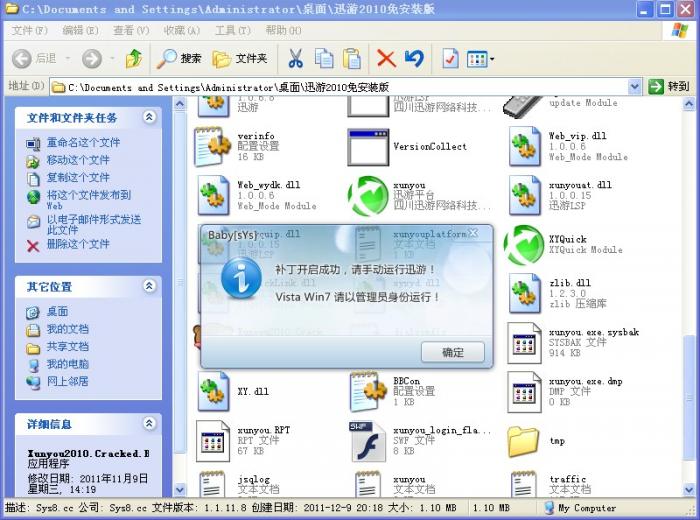Select the zlib.dll file icon
Screen dimensions: 700x520
tap(524, 294)
